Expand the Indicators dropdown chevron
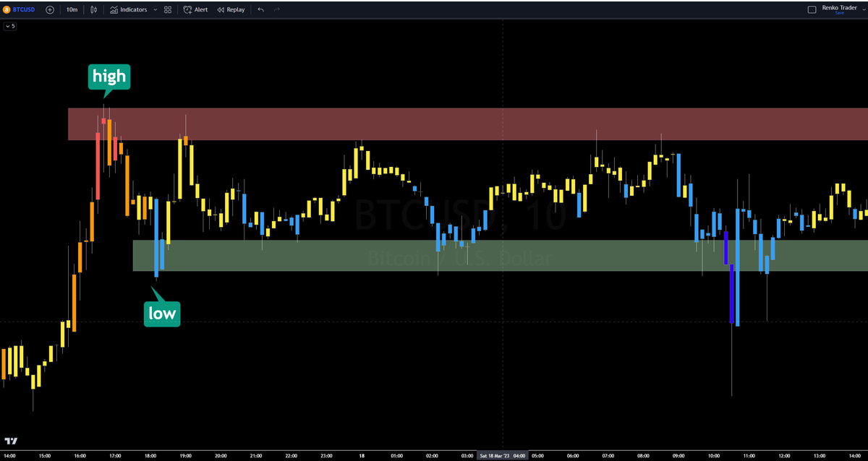This screenshot has width=868, height=461. 154,9
